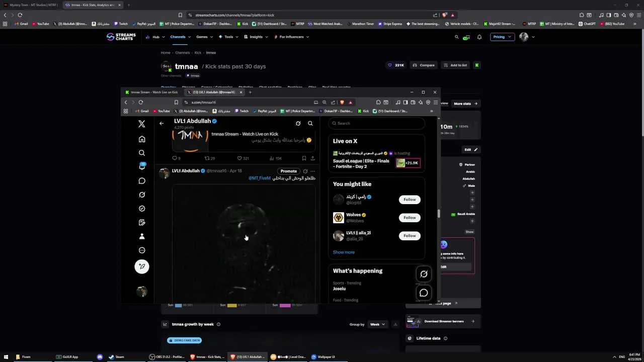Follow the alla_2i account
Viewport: 644px width, 362px height.
pyautogui.click(x=410, y=236)
